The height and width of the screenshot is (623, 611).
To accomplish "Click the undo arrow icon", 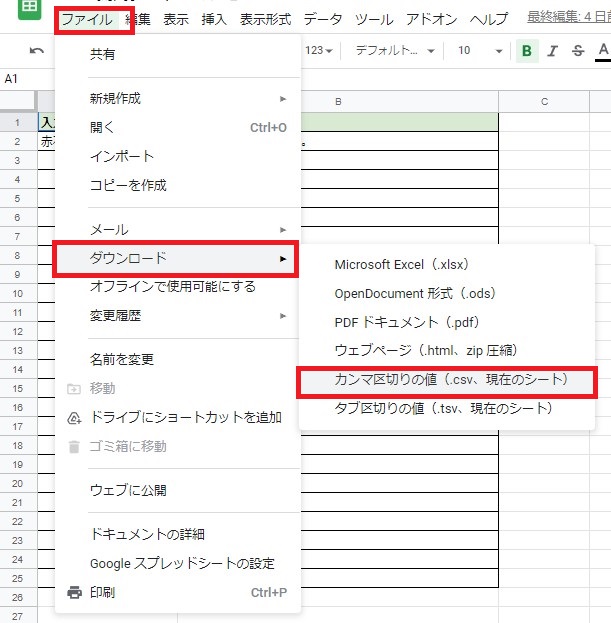I will tap(37, 51).
